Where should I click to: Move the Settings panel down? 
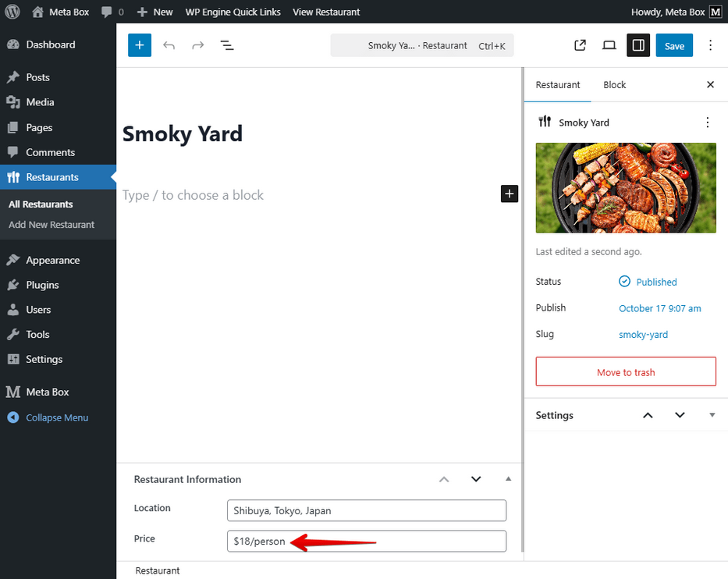click(680, 415)
